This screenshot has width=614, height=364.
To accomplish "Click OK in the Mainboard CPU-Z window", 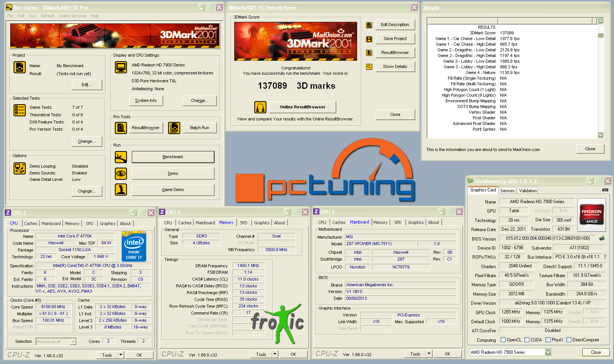I will coord(447,354).
